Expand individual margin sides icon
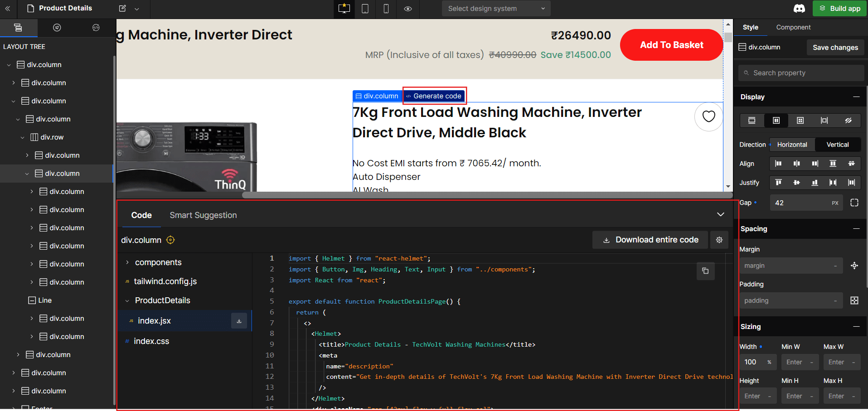 854,266
